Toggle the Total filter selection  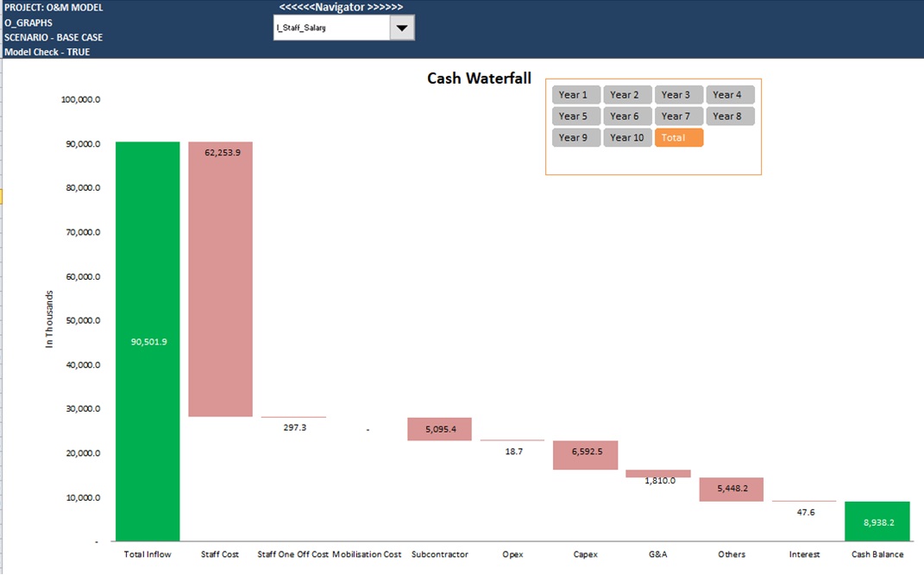[679, 137]
